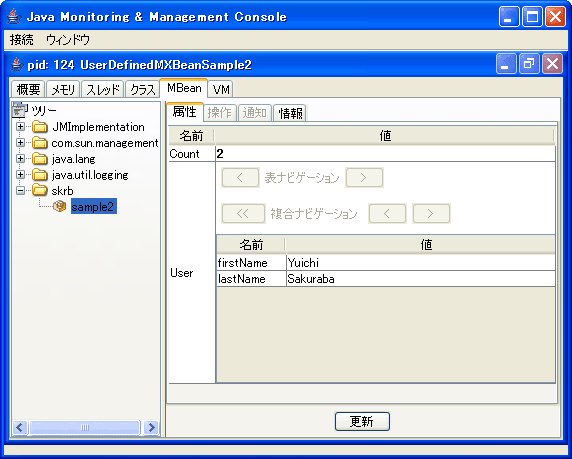572x459 pixels.
Task: Switch to the クラス tab
Action: [x=142, y=89]
